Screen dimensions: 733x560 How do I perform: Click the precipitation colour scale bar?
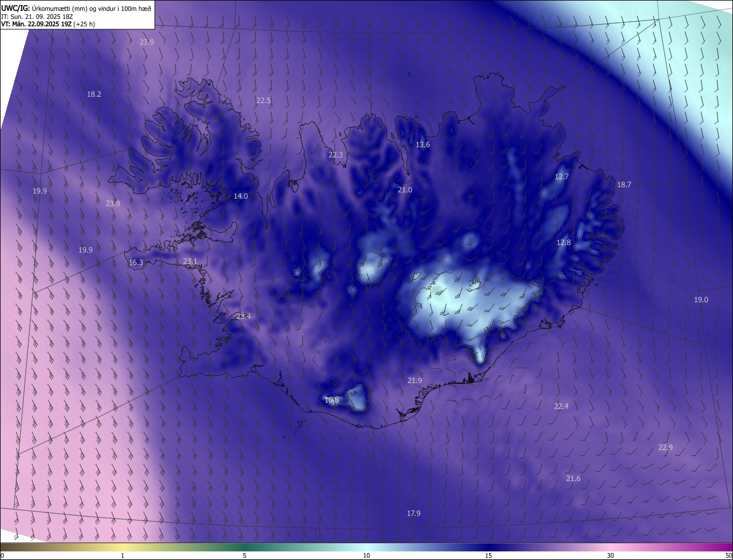(x=366, y=547)
